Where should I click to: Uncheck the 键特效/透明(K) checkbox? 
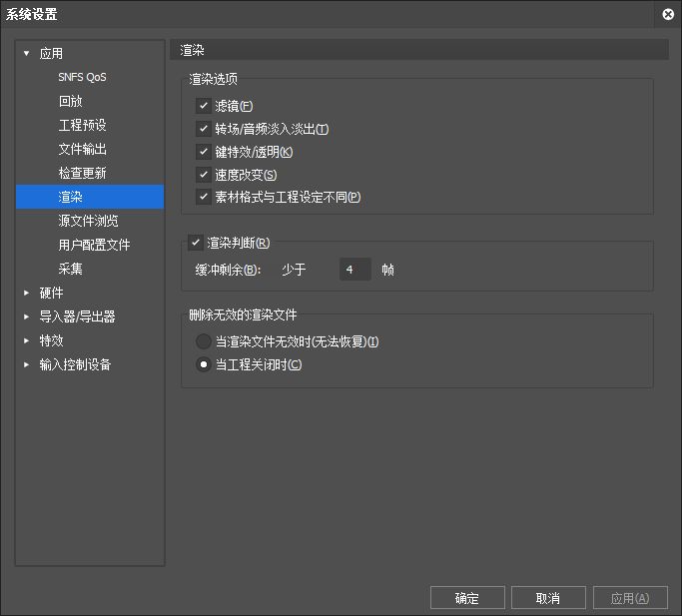[203, 152]
